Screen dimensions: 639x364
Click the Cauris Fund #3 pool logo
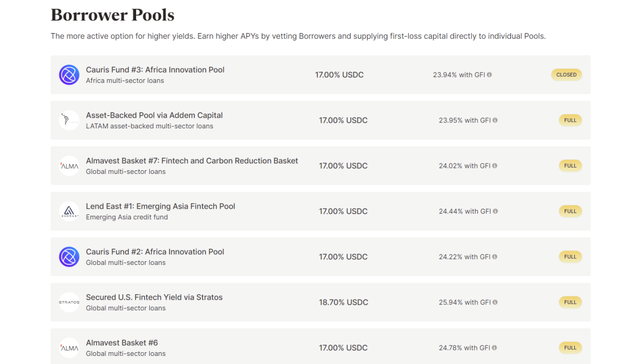tap(69, 75)
